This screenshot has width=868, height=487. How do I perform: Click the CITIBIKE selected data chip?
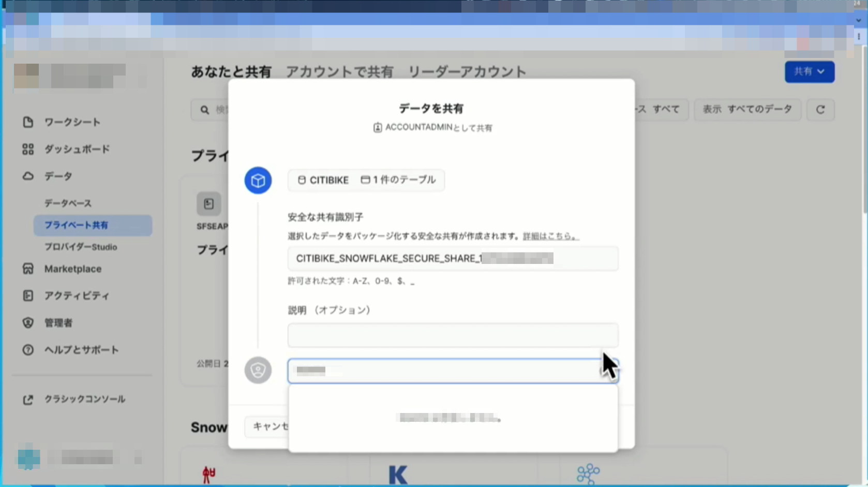point(366,180)
